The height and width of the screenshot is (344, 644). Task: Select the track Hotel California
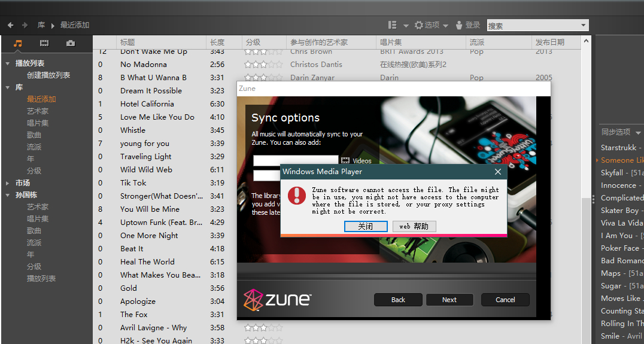click(147, 104)
